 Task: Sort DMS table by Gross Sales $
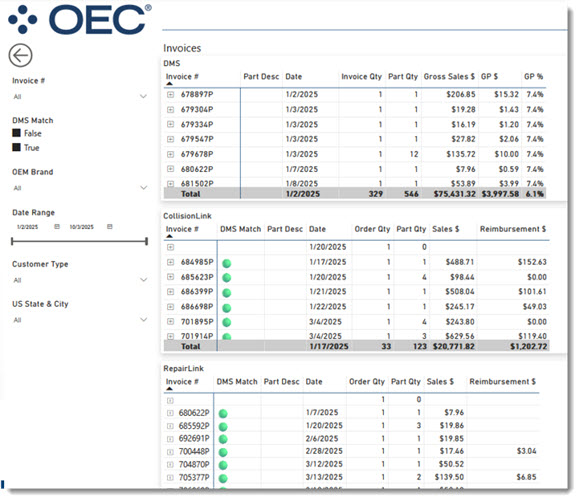coord(449,77)
